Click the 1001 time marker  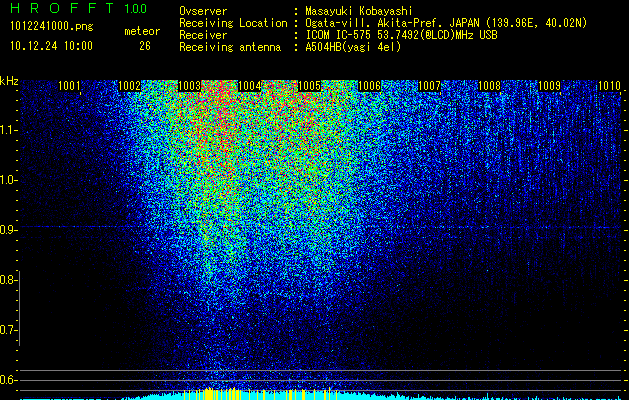pos(69,86)
